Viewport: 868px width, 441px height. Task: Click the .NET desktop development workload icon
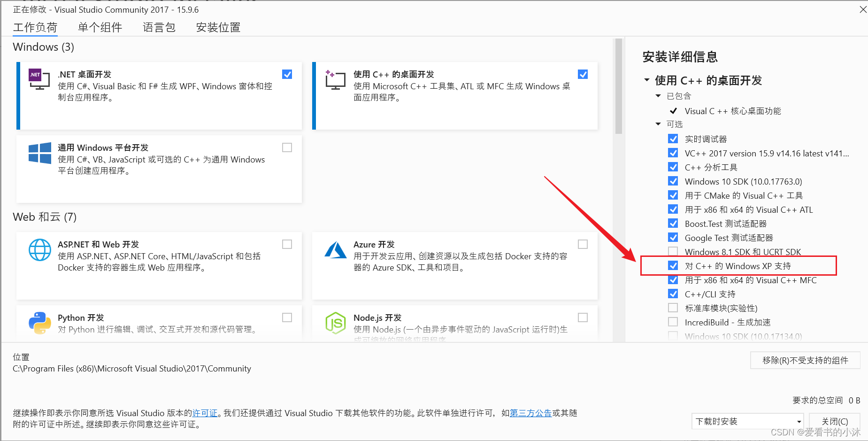pos(39,79)
